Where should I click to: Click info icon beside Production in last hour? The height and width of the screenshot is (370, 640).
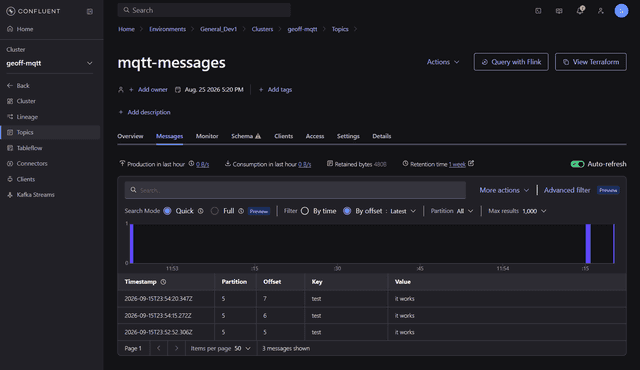tap(191, 164)
